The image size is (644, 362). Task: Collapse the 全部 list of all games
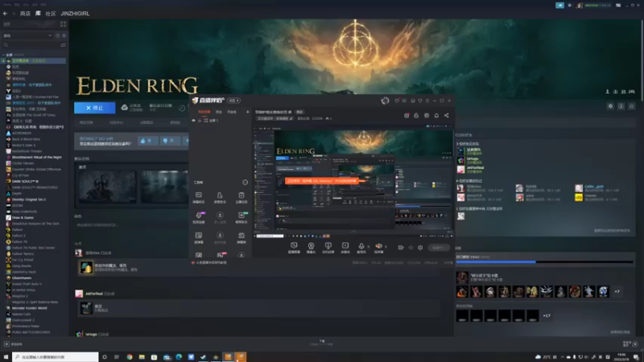pyautogui.click(x=4, y=55)
